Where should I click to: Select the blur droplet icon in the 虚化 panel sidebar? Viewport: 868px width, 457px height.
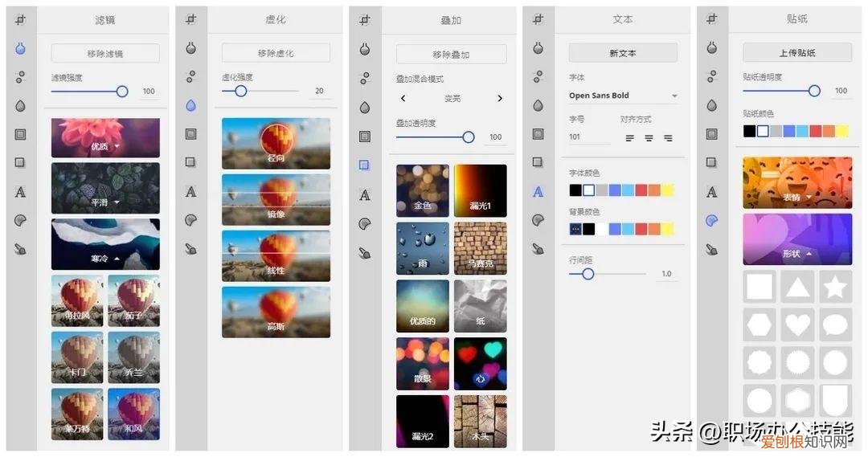[190, 105]
